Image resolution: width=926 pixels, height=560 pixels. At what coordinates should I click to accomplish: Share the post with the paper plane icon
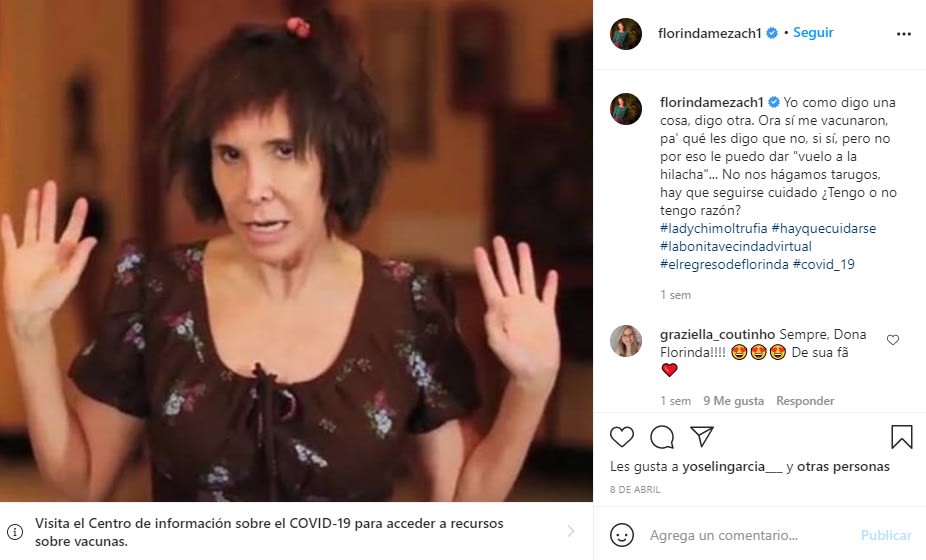[702, 437]
